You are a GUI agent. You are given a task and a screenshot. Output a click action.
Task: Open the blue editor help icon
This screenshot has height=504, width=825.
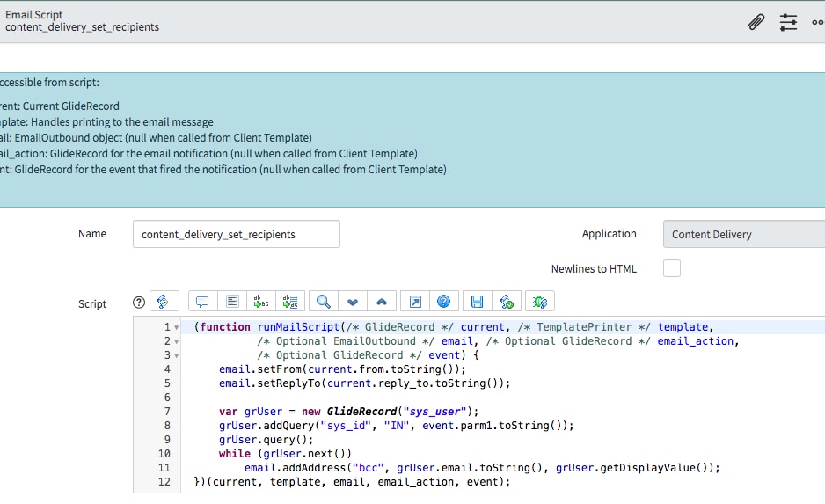click(x=444, y=302)
